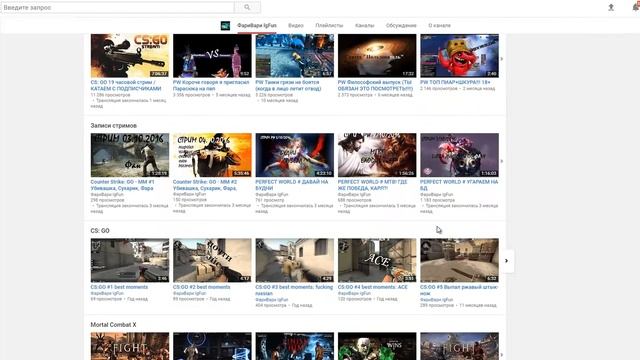Screen dimensions: 640x360
Task: Open the Записи стримов section heading
Action: pos(113,126)
